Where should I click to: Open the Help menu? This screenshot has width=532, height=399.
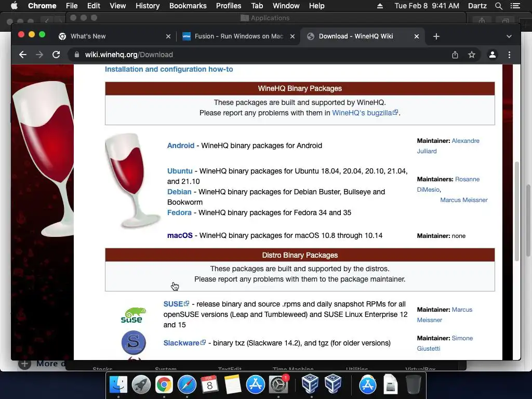point(316,6)
